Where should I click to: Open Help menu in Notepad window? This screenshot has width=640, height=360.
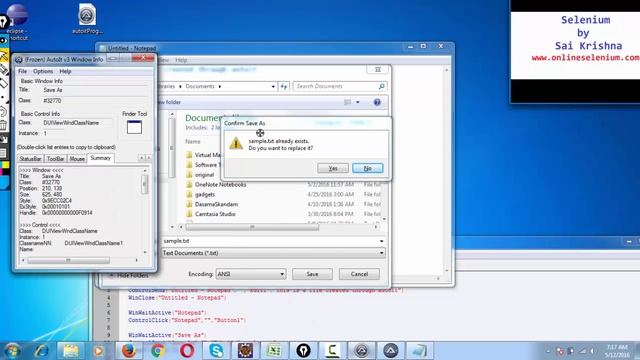coord(181,60)
